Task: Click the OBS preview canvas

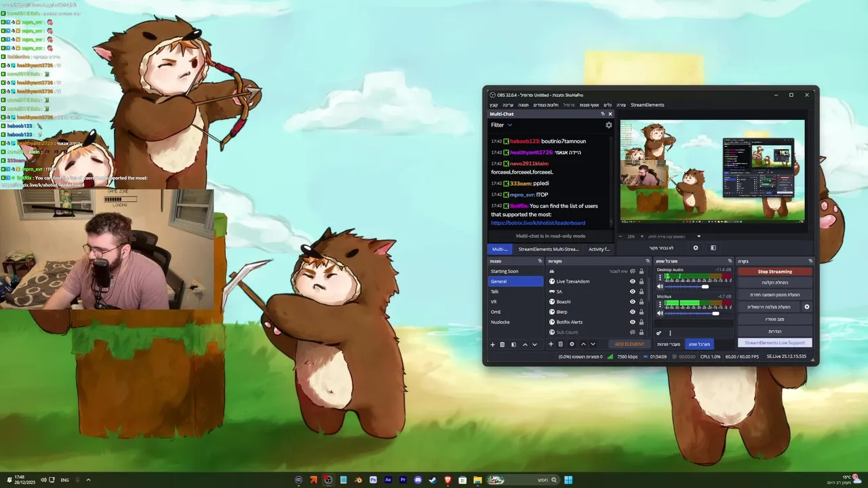Action: pyautogui.click(x=712, y=171)
